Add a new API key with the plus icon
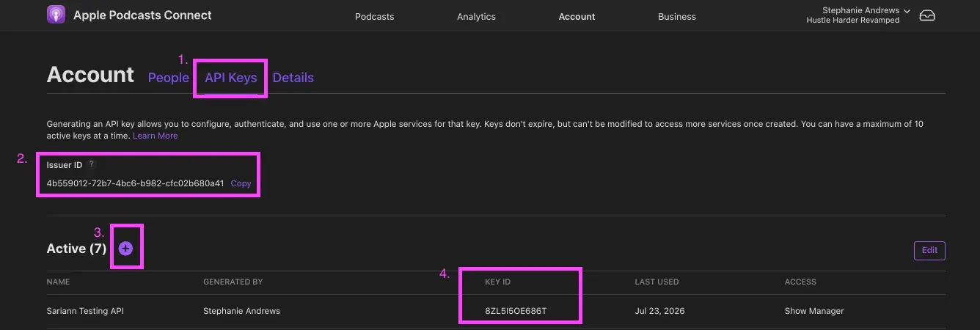Viewport: 980px width, 330px height. pyautogui.click(x=125, y=249)
